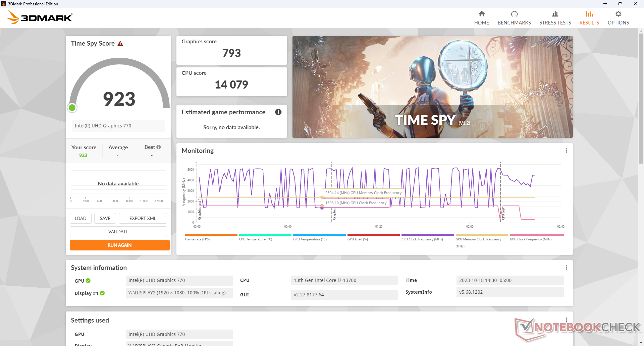Click the scrollbar up arrow
This screenshot has width=644, height=346.
pos(641,31)
